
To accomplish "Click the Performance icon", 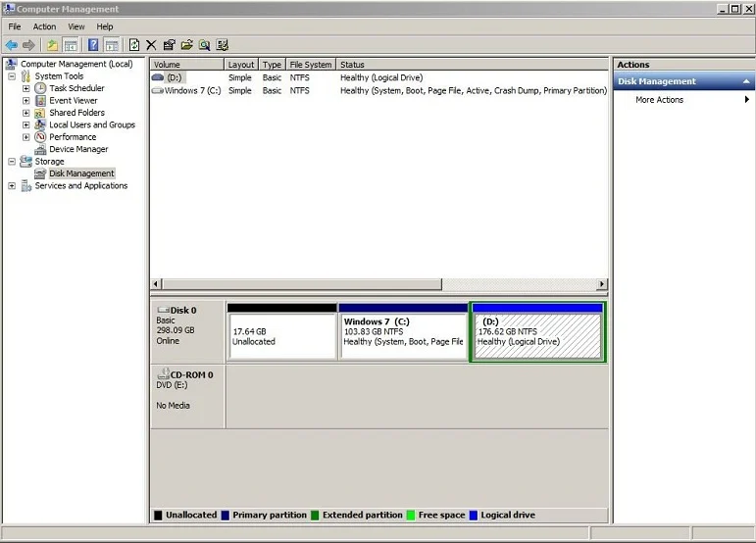I will pyautogui.click(x=40, y=137).
